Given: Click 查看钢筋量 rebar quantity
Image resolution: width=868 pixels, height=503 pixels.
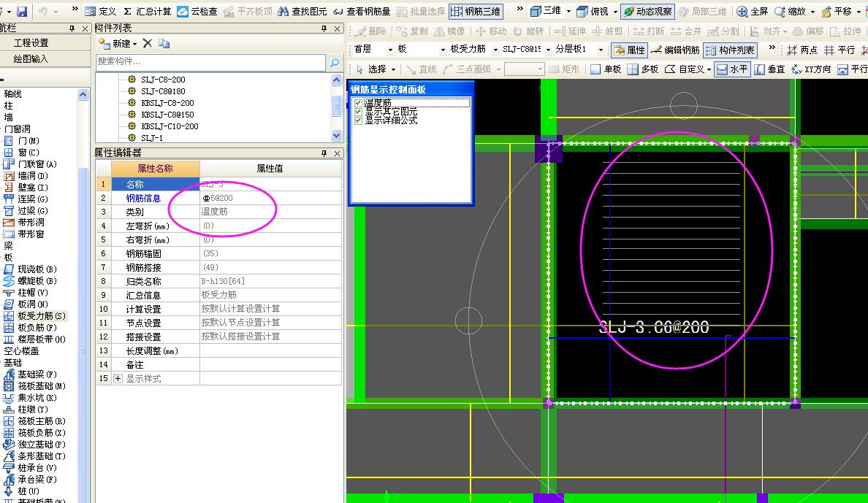Looking at the screenshot, I should tap(362, 11).
